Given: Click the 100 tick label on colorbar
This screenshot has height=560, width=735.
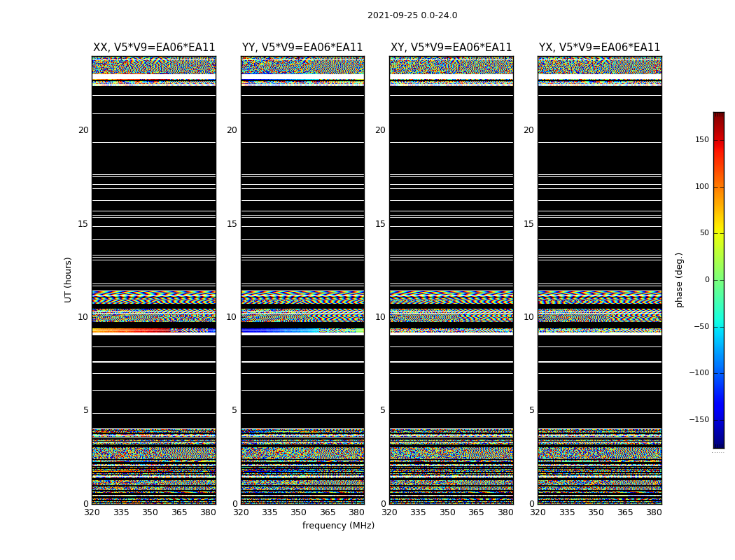Looking at the screenshot, I should (x=701, y=187).
